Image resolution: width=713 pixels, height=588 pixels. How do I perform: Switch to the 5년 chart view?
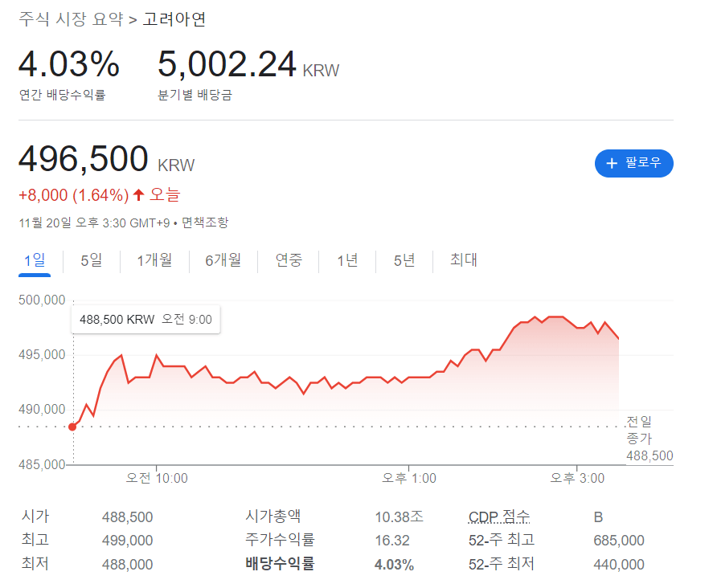(x=404, y=260)
